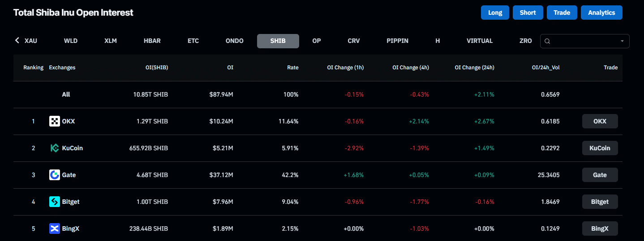Click the search magnifier icon

pos(547,41)
